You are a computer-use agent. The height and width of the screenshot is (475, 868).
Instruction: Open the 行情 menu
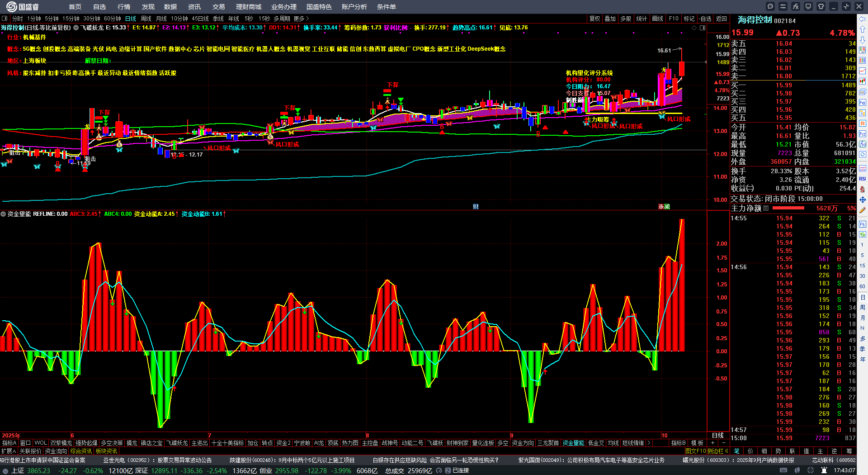124,7
